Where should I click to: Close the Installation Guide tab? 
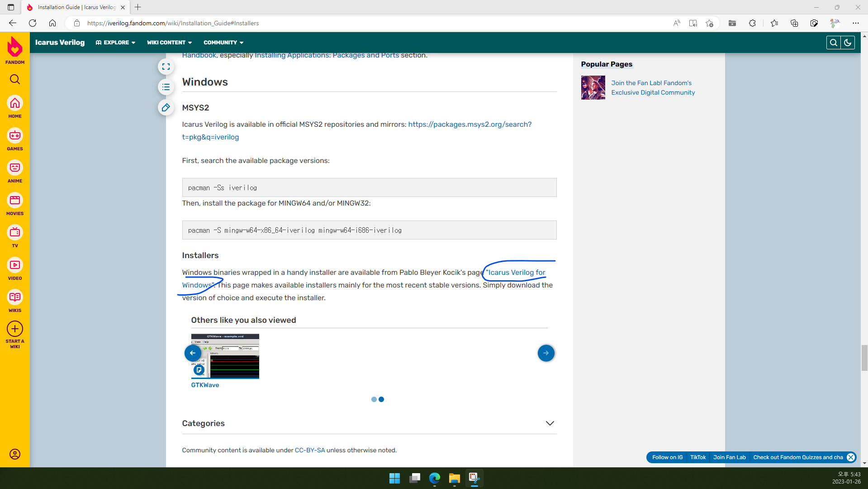coord(123,7)
